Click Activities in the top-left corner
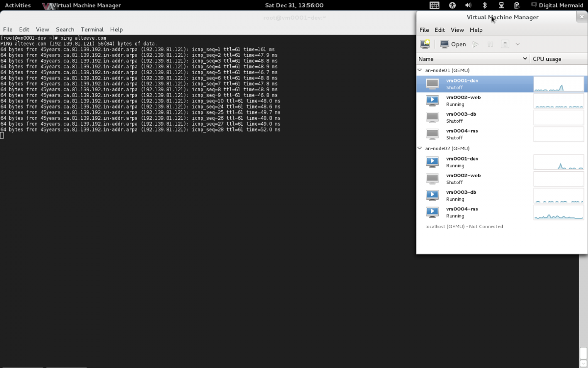The height and width of the screenshot is (368, 588). click(18, 5)
